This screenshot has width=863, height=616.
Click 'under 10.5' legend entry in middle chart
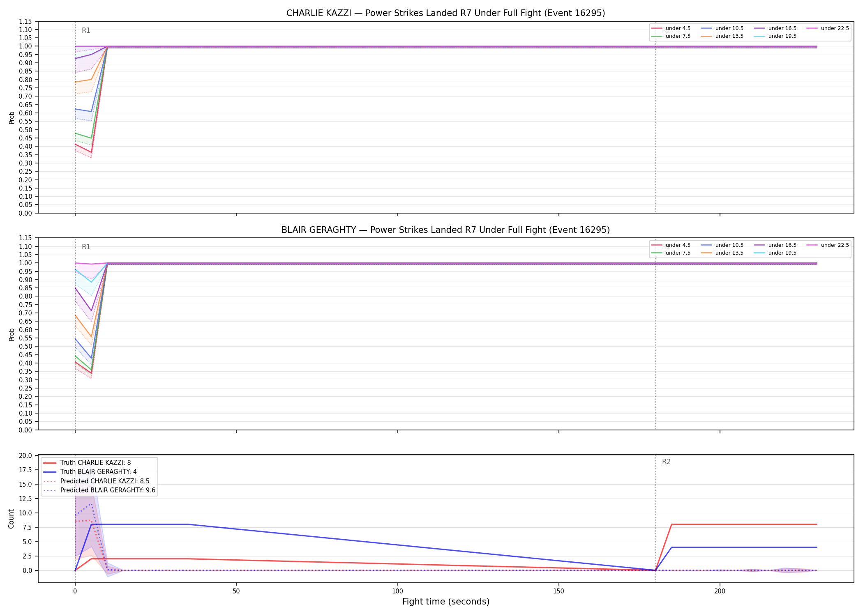722,245
